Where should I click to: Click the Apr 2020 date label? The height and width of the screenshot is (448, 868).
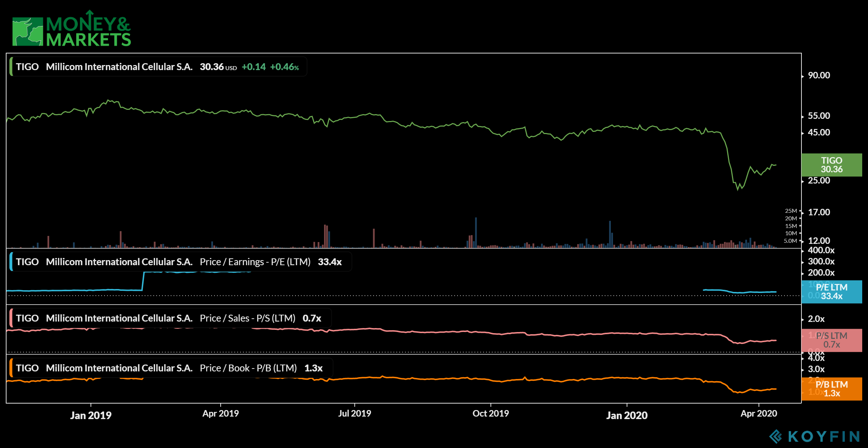[x=759, y=413]
